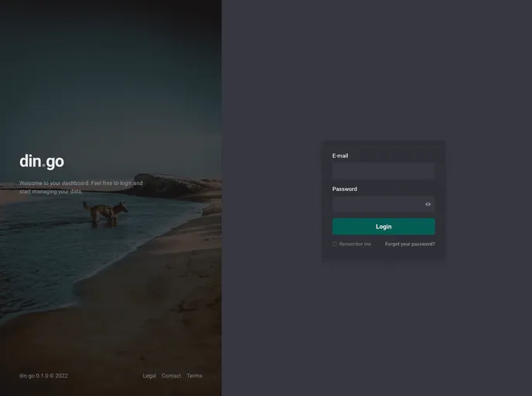532x396 pixels.
Task: Click the E-mail field label
Action: coord(340,155)
